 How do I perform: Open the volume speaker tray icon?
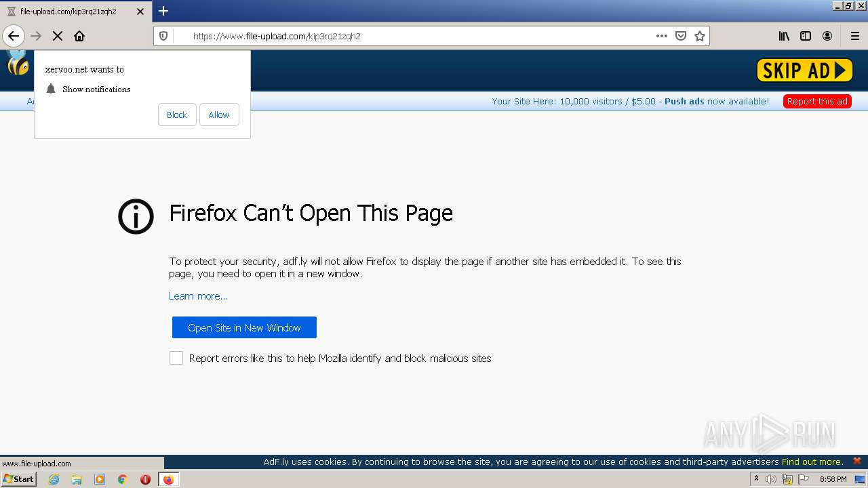click(x=771, y=479)
